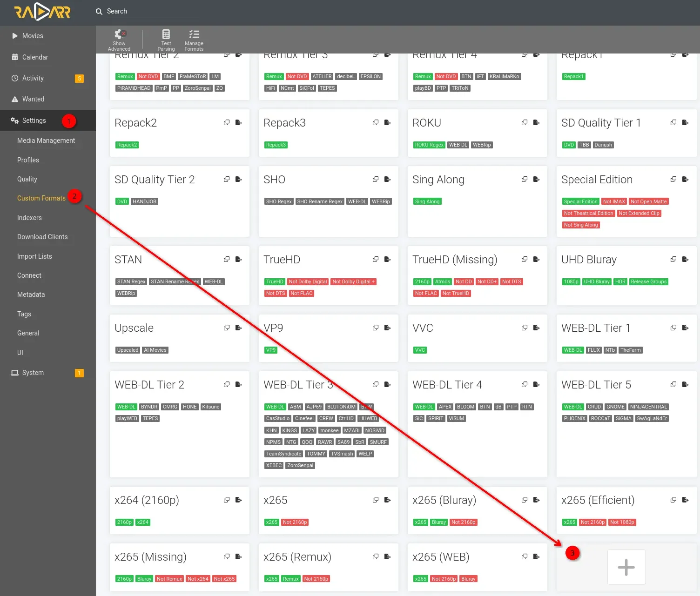700x596 pixels.
Task: Click the 'Release Groups' tag in UHD Bluray
Action: coord(649,281)
